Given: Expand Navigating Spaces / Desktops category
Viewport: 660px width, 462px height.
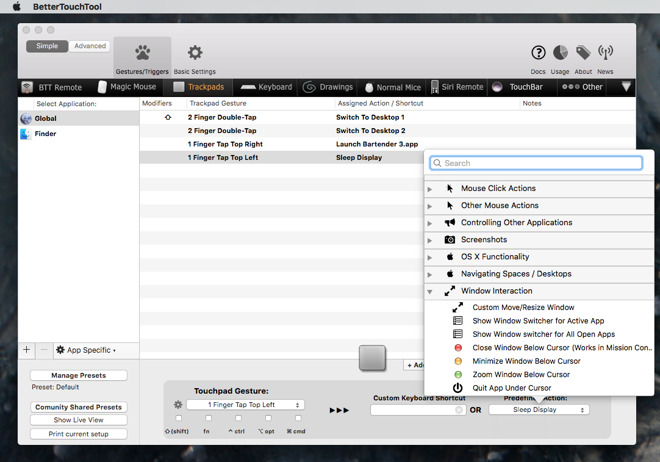Looking at the screenshot, I should click(x=430, y=275).
